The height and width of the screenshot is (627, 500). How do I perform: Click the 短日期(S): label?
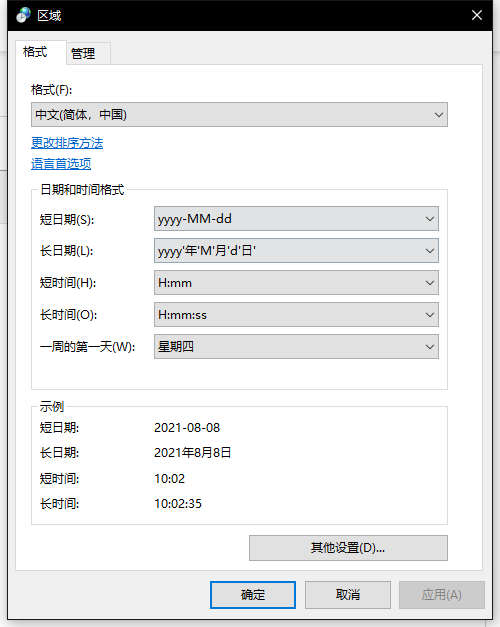pos(67,219)
